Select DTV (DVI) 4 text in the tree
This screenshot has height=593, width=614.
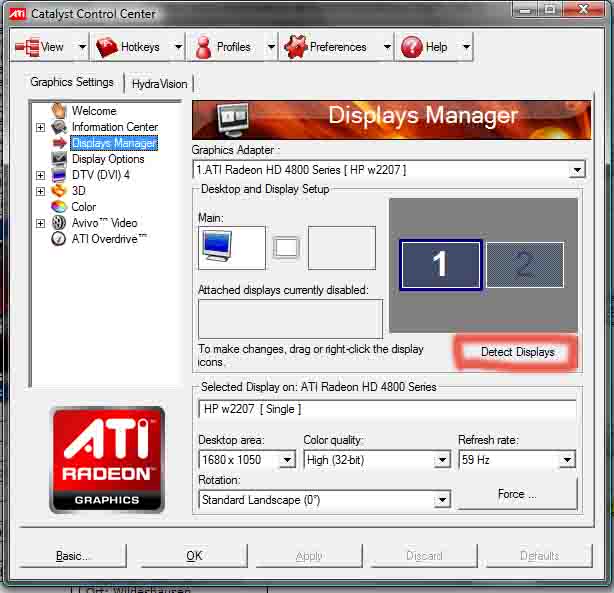tap(101, 175)
